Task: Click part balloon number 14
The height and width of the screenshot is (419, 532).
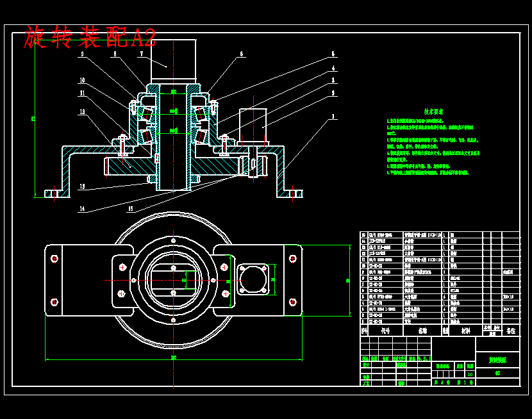Action: click(x=82, y=208)
